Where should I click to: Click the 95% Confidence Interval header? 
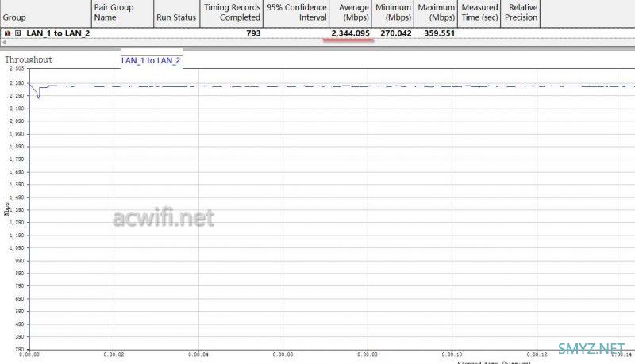tap(297, 12)
